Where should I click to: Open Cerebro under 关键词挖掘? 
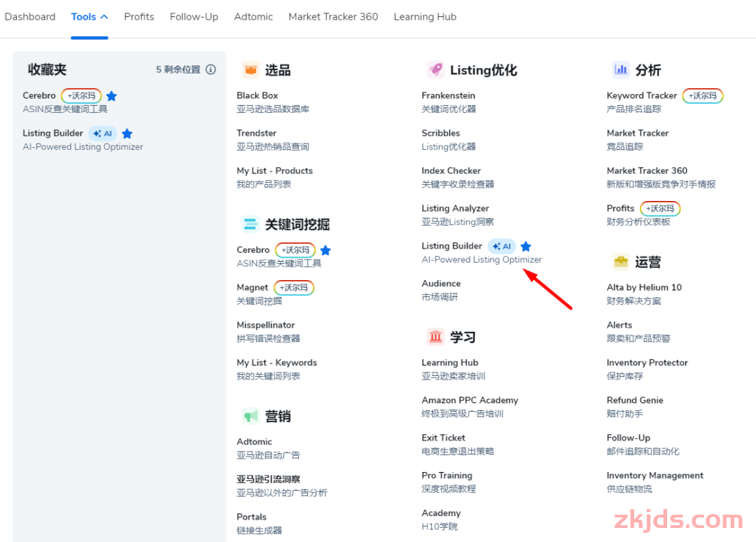[253, 250]
